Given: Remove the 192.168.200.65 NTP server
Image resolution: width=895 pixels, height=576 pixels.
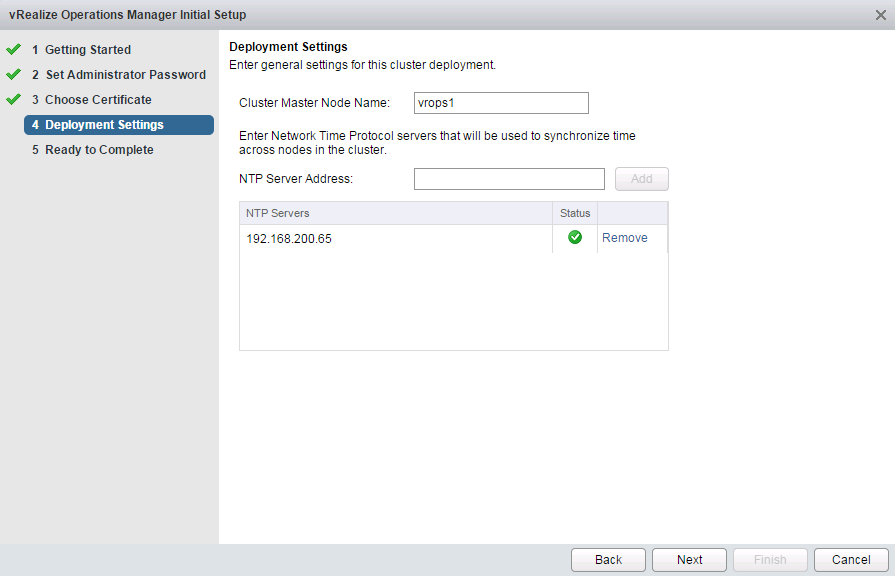Looking at the screenshot, I should (624, 237).
